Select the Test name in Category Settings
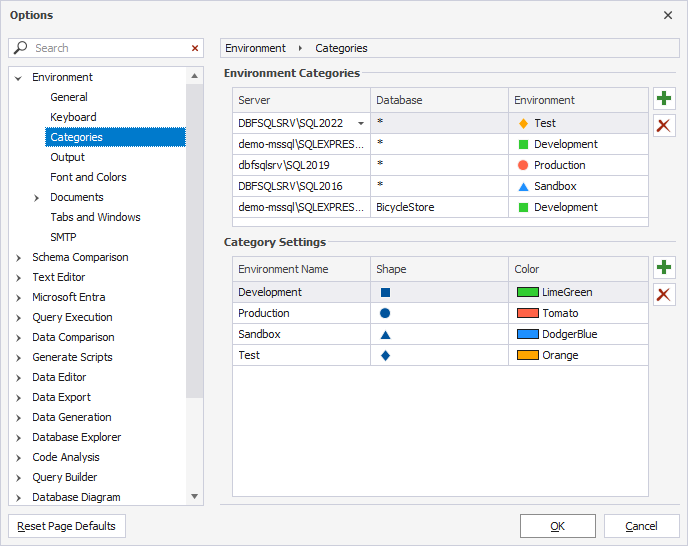688x546 pixels. point(249,355)
